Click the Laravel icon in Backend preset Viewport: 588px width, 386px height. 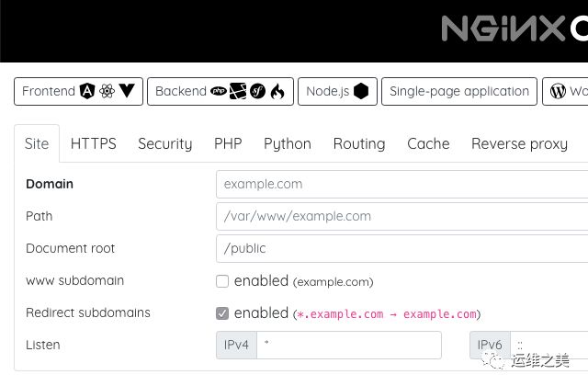(238, 91)
